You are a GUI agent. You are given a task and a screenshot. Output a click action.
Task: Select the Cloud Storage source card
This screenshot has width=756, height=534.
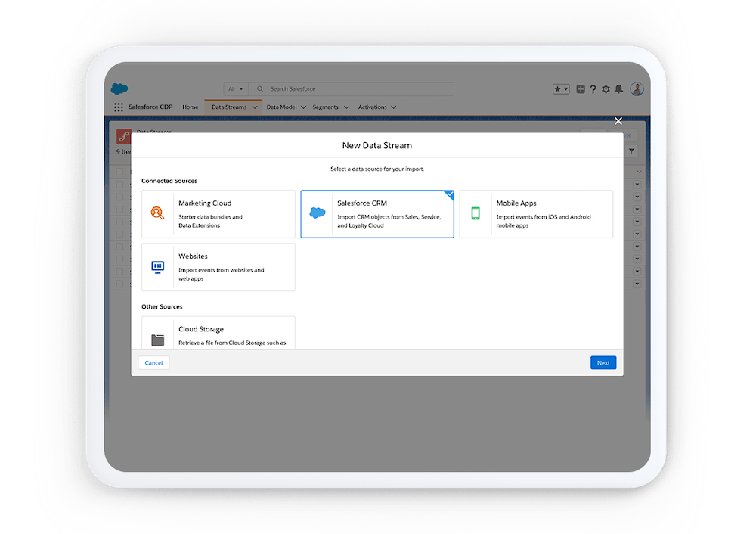pos(218,333)
